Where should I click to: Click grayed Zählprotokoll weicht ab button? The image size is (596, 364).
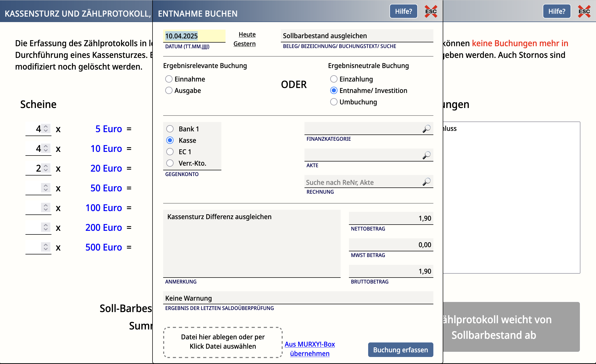[511, 327]
